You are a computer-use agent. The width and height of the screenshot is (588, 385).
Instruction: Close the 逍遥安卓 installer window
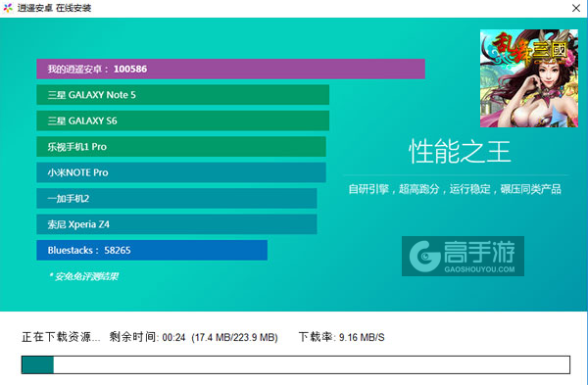pos(576,8)
